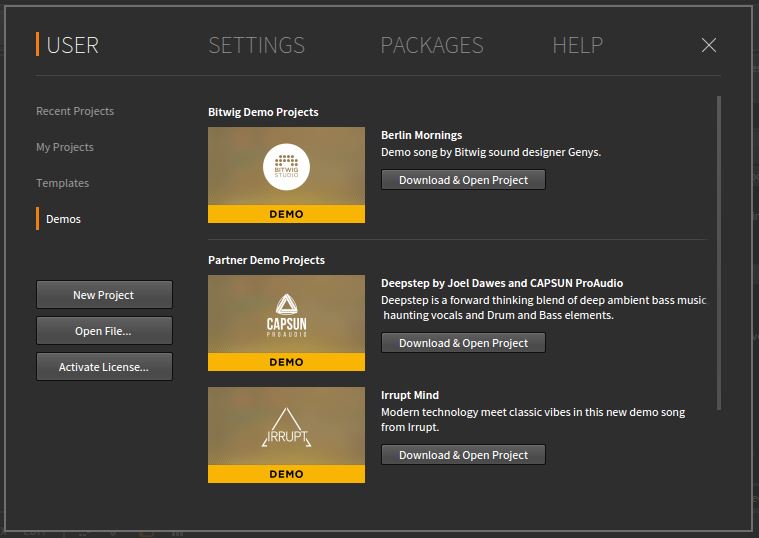Close the dashboard with the X icon
This screenshot has height=538, width=759.
[x=709, y=46]
